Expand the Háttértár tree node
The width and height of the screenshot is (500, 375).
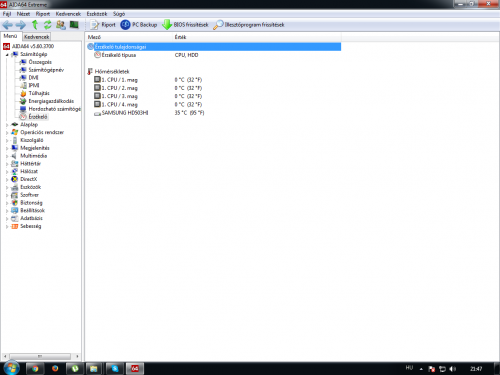coord(7,164)
